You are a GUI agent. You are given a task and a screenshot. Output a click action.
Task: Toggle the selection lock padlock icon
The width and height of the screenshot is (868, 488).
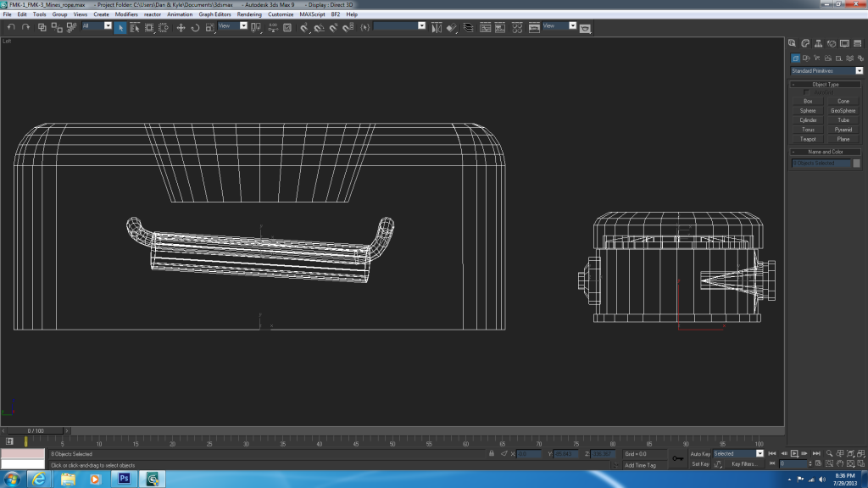click(x=492, y=453)
